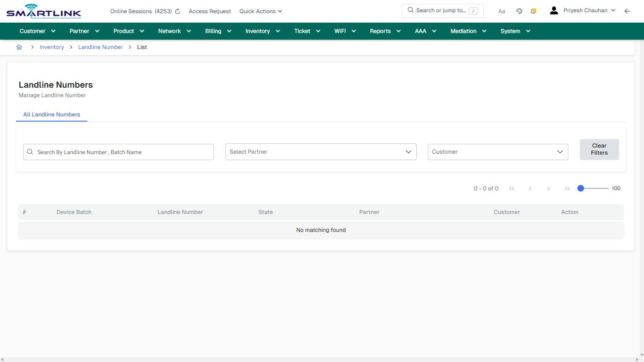Click the back arrow in the header
Screen dimensions: 644x362
(627, 11)
